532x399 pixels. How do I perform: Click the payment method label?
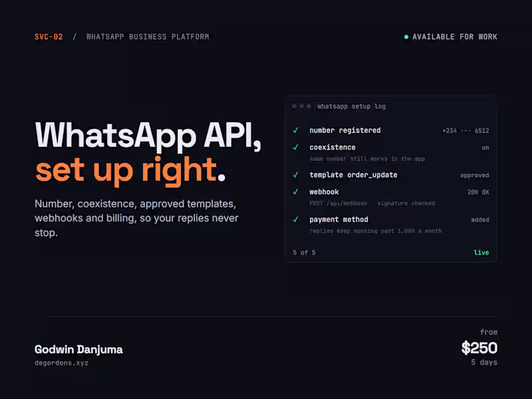tap(338, 219)
